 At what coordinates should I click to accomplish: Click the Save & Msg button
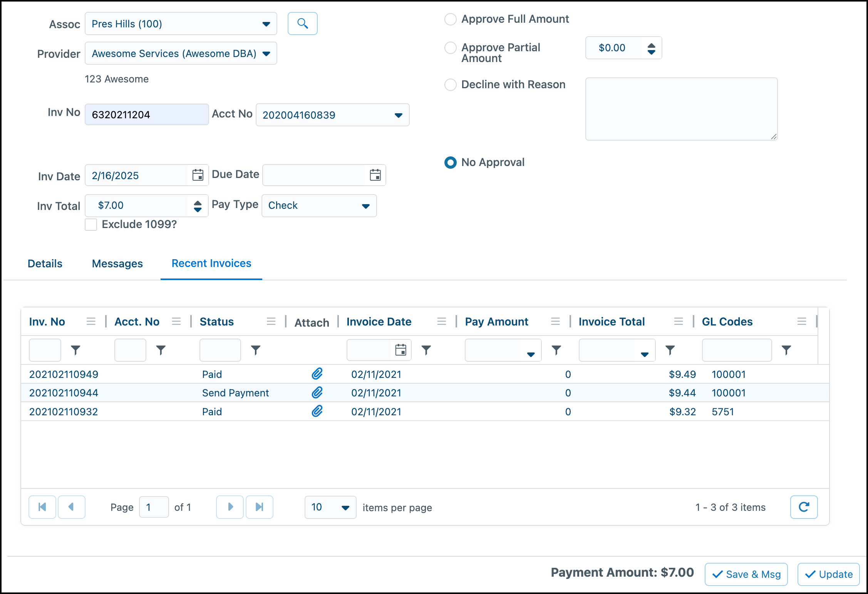(746, 574)
